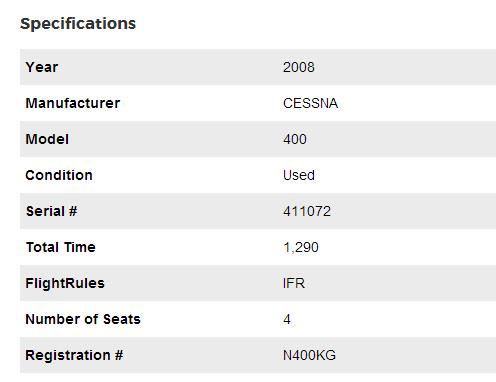Click the serial number 411072
496x382 pixels.
[307, 211]
